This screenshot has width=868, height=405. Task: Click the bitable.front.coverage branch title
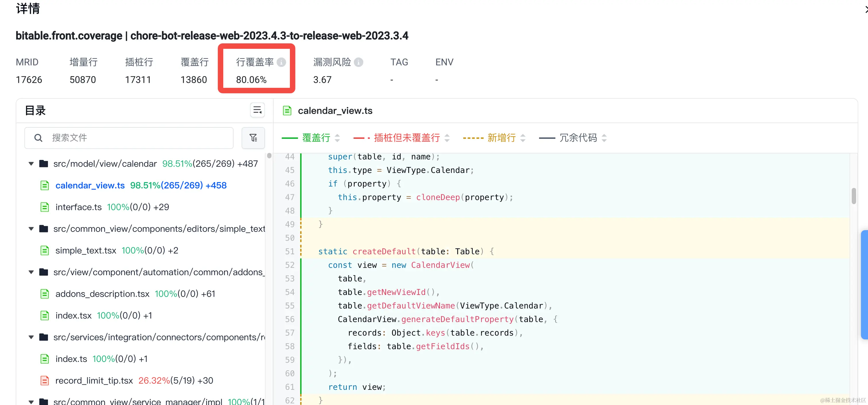point(212,36)
